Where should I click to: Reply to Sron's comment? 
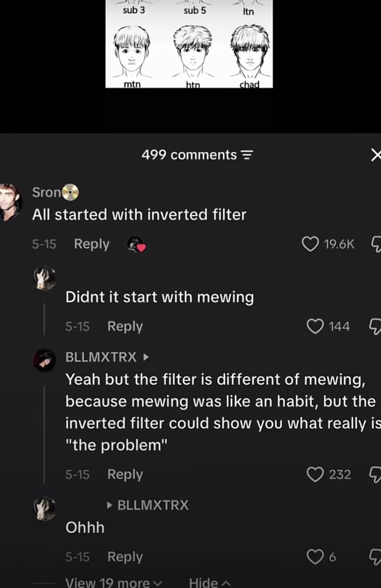pos(92,244)
